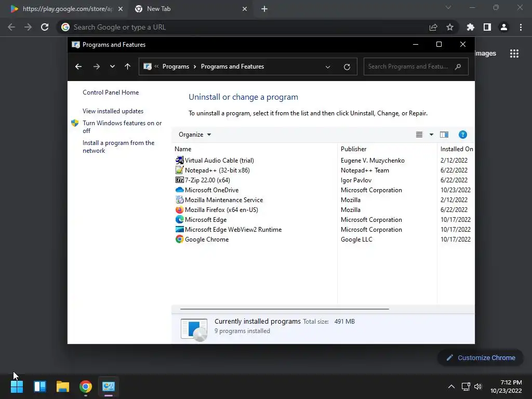The width and height of the screenshot is (532, 399).
Task: Open Chrome three-dot menu
Action: pos(521,27)
